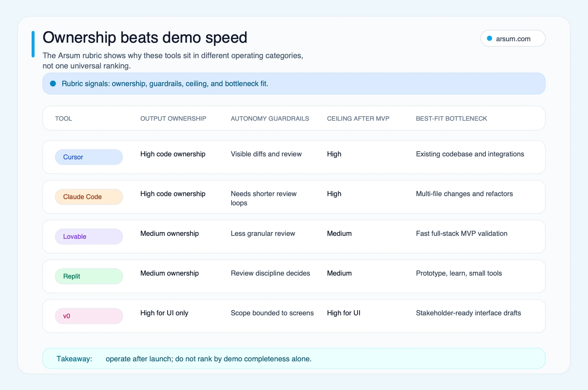Click 'High for UI only' cell
Image resolution: width=588 pixels, height=390 pixels.
click(164, 313)
